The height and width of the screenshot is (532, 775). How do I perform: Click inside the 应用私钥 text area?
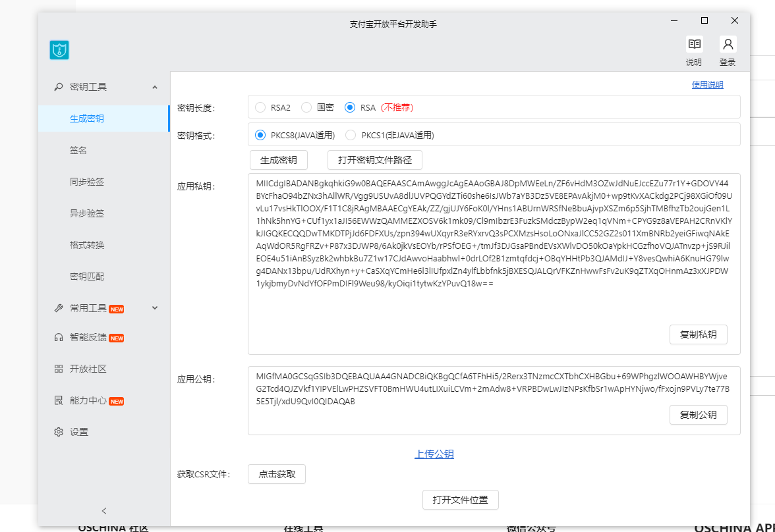pos(494,264)
